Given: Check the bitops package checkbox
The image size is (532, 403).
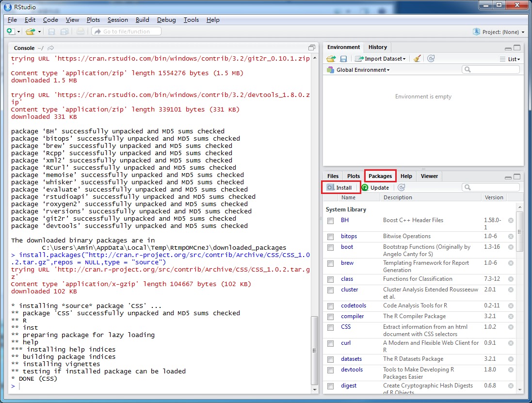Looking at the screenshot, I should click(x=330, y=237).
